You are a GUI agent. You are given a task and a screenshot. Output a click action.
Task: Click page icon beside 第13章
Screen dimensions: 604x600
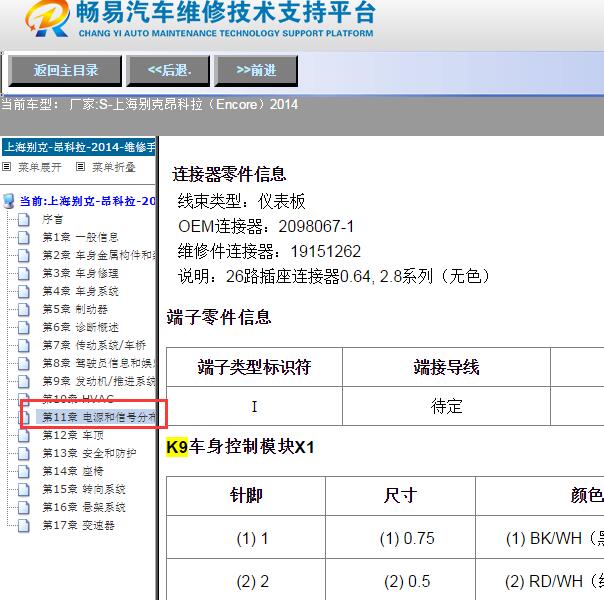point(24,453)
